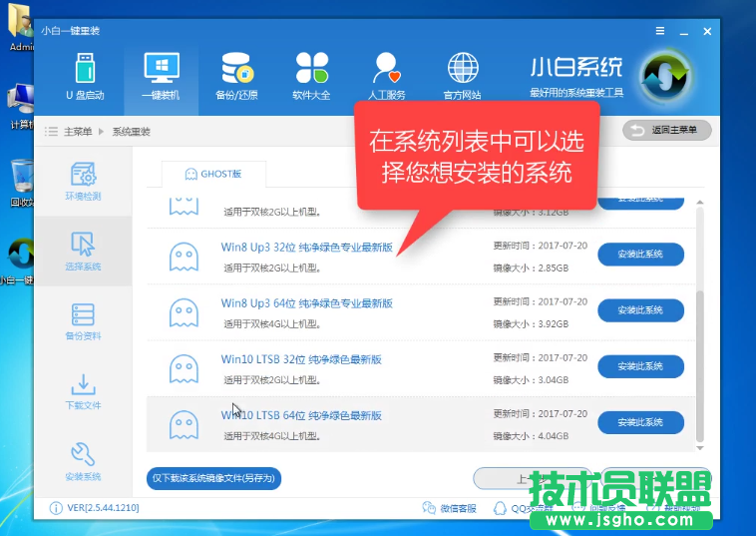Open Win10 LTSB 32位 纯净绿色最新版 title
The height and width of the screenshot is (536, 756).
coord(301,359)
